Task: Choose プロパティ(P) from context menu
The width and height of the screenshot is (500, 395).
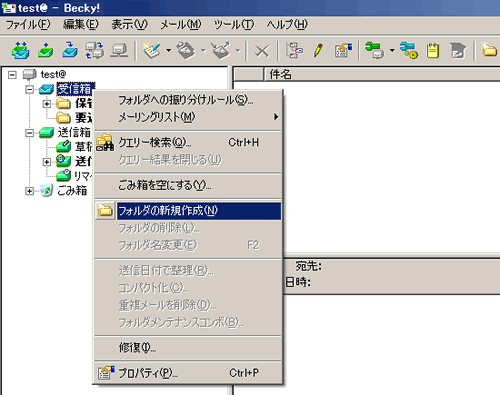Action: (188, 373)
